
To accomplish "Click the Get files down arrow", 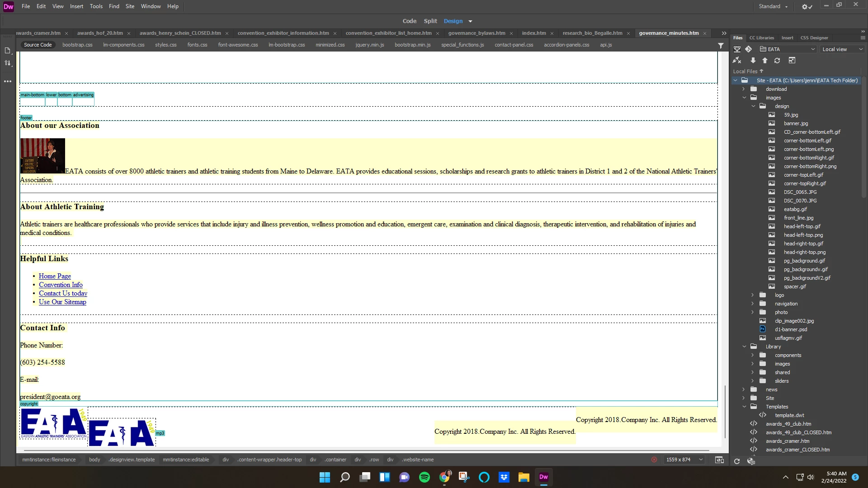I will click(753, 61).
